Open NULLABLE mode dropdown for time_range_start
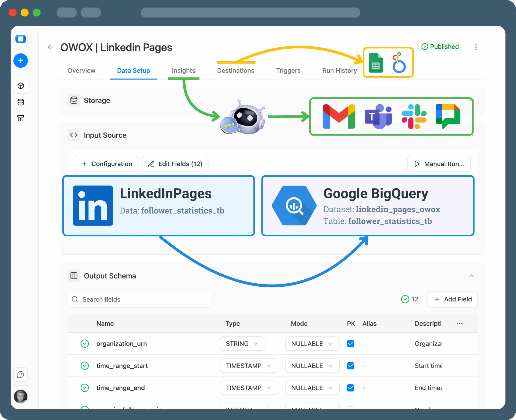 click(x=312, y=366)
